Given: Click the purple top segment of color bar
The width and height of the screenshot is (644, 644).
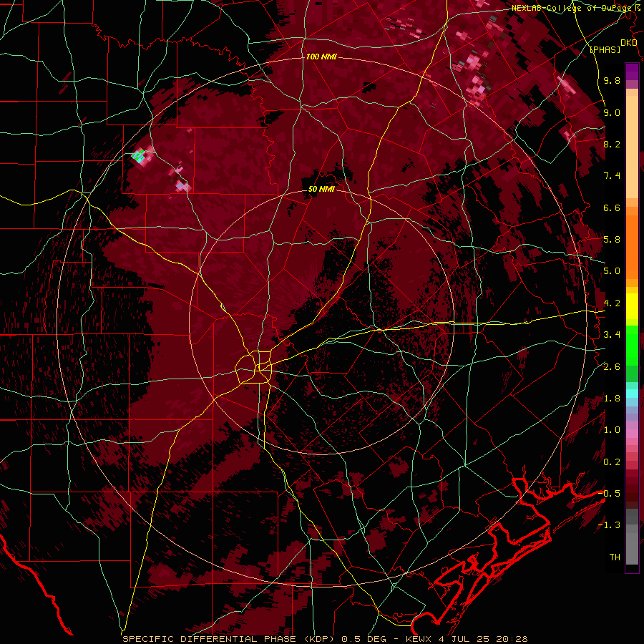Looking at the screenshot, I should click(632, 72).
